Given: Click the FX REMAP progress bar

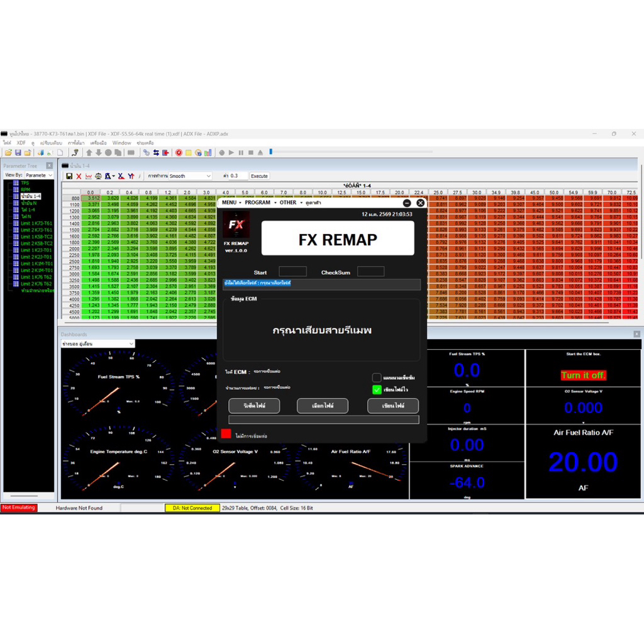Looking at the screenshot, I should [324, 419].
